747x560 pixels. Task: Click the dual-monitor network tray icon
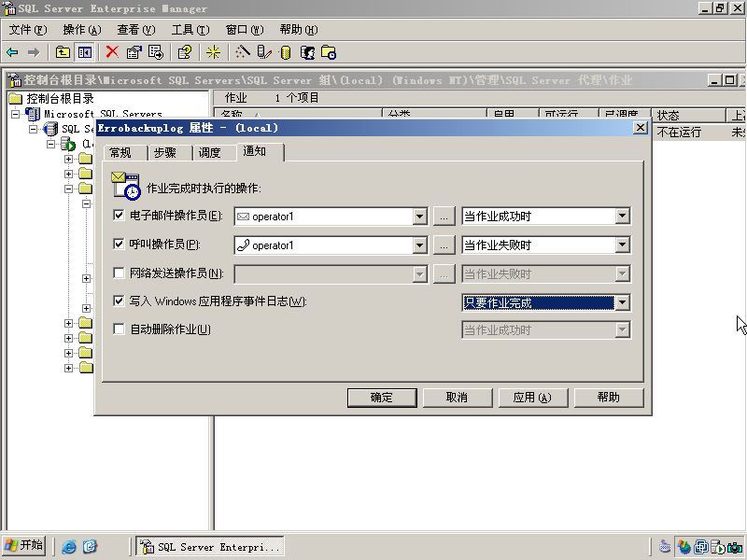point(701,547)
